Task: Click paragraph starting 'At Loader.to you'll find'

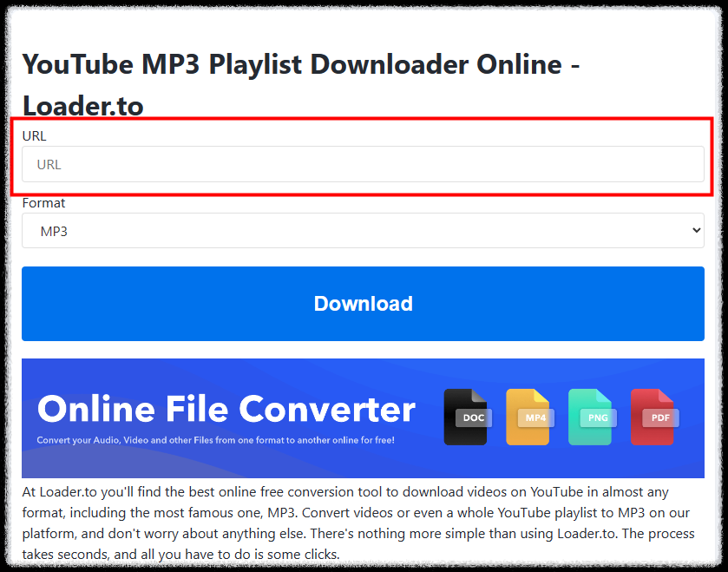Action: tap(358, 523)
